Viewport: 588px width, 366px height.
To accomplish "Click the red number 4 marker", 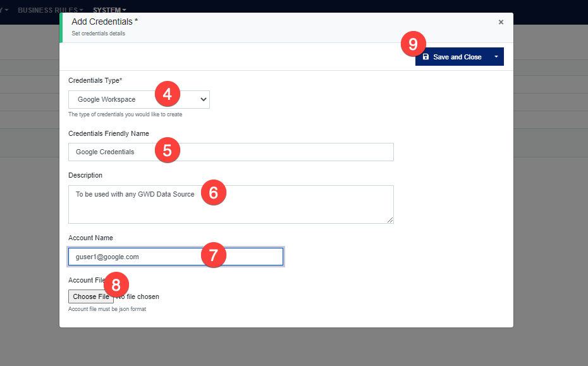I will point(167,94).
